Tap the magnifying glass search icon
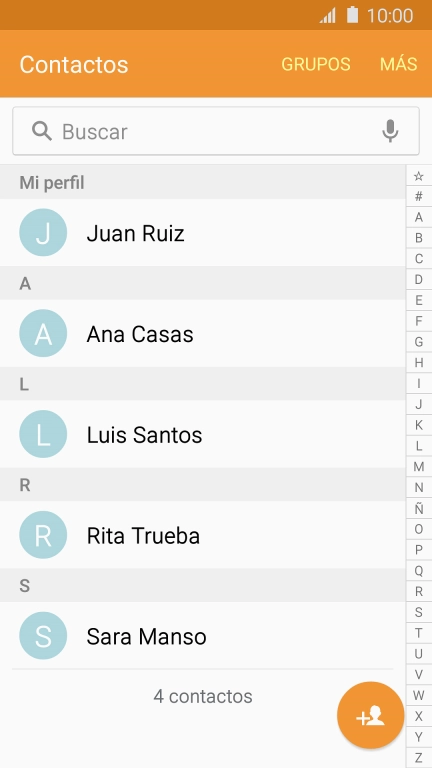Image resolution: width=432 pixels, height=768 pixels. tap(42, 131)
